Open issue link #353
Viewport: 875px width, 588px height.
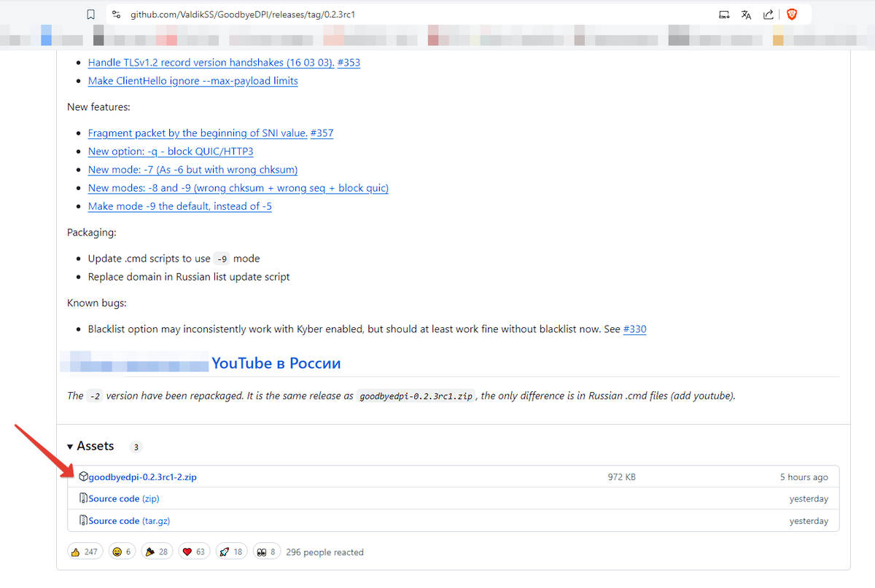[x=349, y=63]
